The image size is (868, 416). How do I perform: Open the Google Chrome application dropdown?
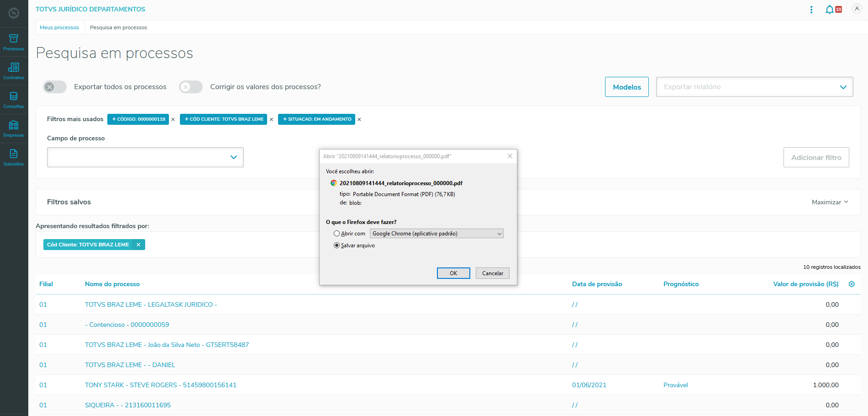[x=437, y=234]
